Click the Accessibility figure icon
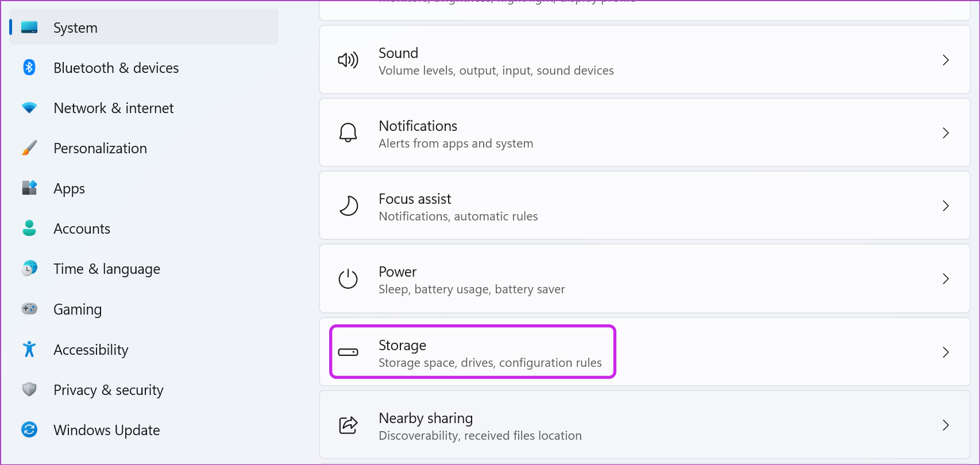The height and width of the screenshot is (465, 980). pos(29,349)
